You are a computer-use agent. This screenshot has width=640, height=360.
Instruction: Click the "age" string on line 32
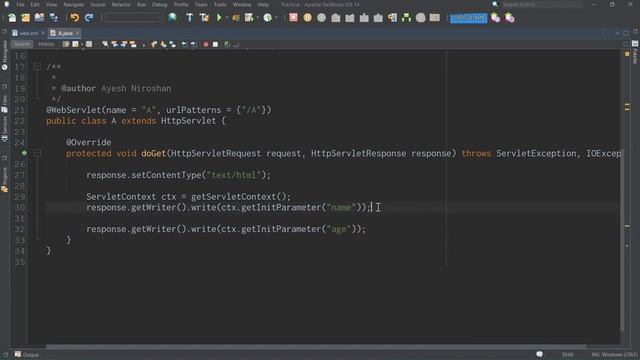click(x=338, y=229)
